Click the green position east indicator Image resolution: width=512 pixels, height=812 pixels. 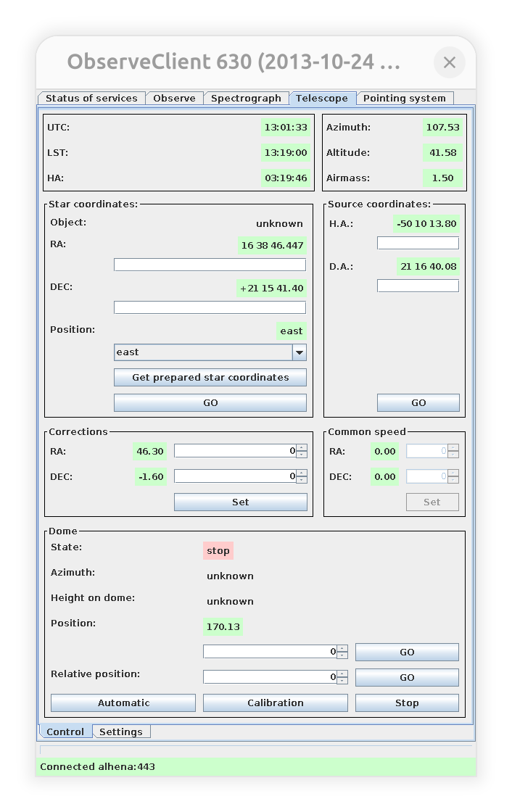(292, 331)
